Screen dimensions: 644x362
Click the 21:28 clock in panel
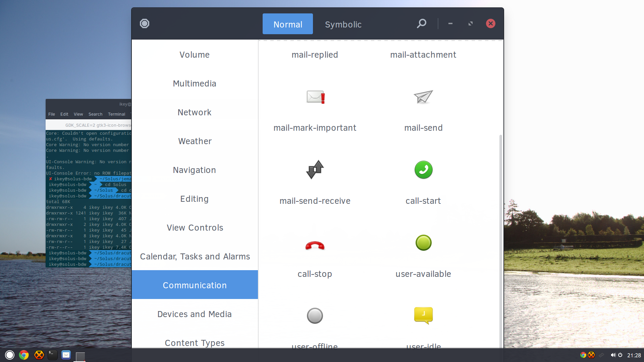point(634,355)
